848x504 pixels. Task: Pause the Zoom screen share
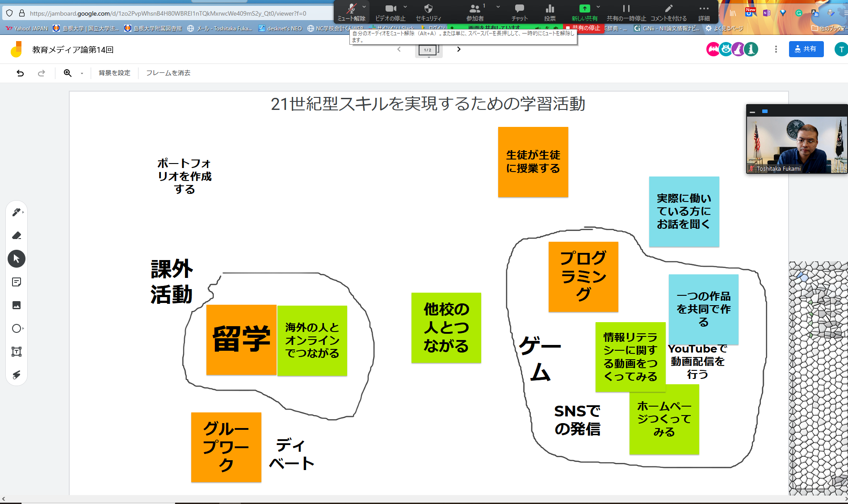tap(626, 12)
